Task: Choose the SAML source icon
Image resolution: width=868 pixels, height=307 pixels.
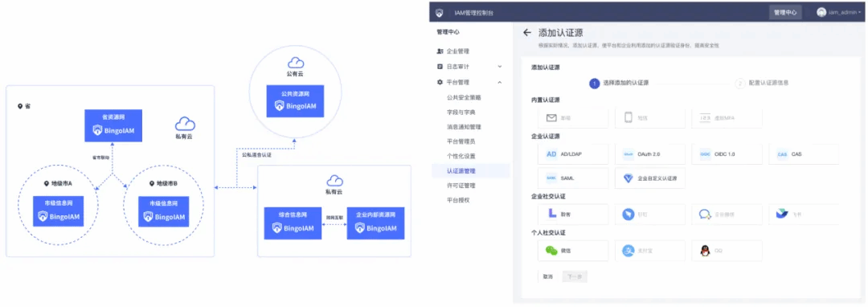Action: [x=551, y=178]
